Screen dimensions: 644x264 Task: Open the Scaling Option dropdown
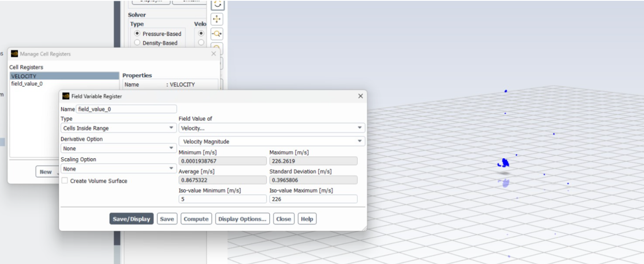point(119,169)
